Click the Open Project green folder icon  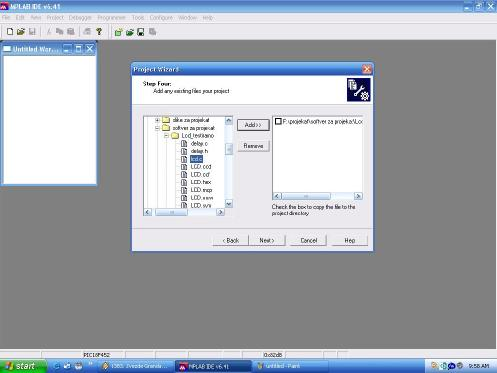point(130,32)
